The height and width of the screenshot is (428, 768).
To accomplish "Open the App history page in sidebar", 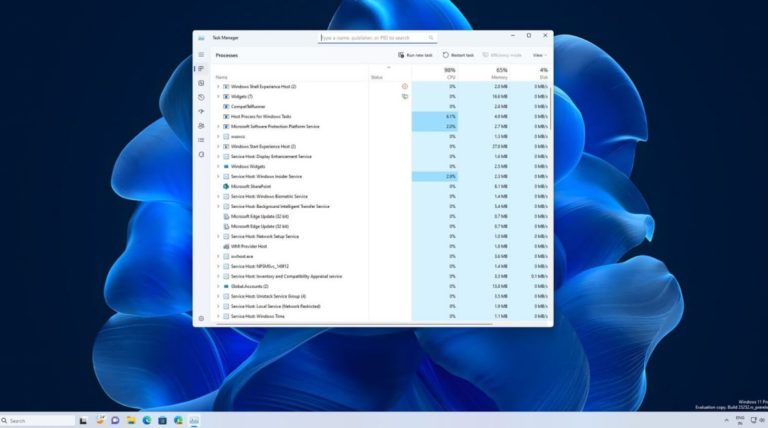I will click(201, 97).
